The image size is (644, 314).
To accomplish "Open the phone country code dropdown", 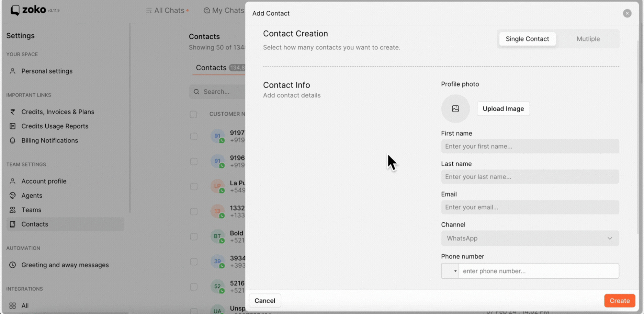I will 450,271.
